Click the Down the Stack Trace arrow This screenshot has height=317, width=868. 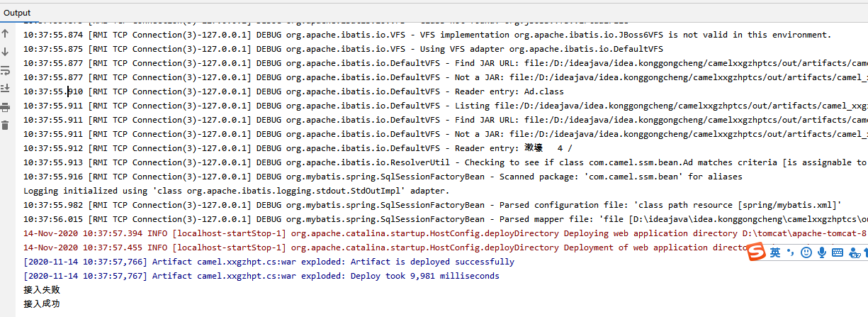click(5, 52)
